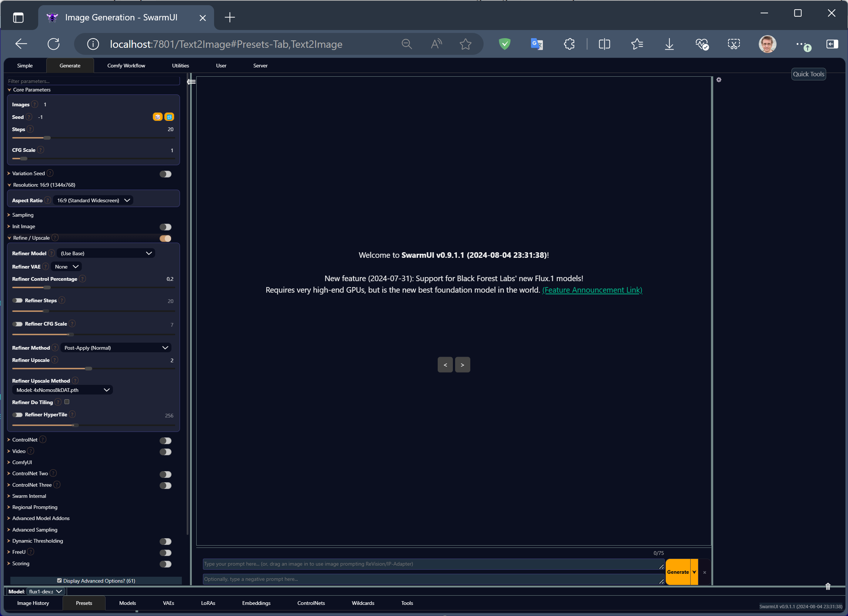Click the Filter parameters search field

pos(93,81)
